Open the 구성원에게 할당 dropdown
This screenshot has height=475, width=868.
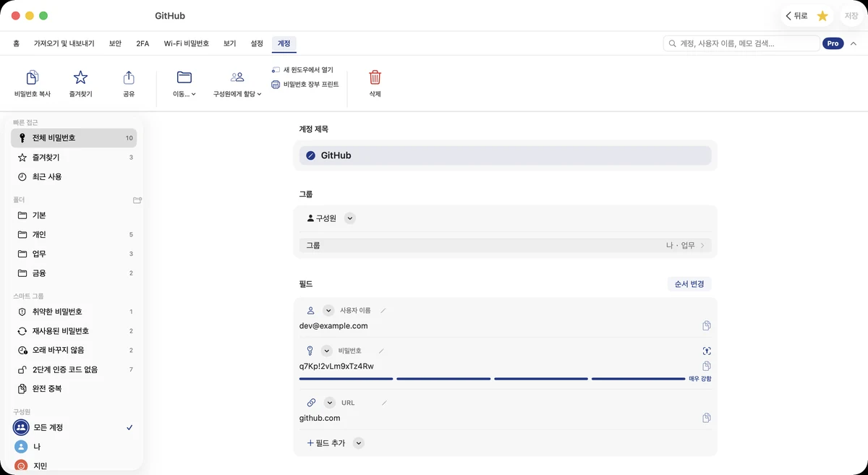(237, 85)
